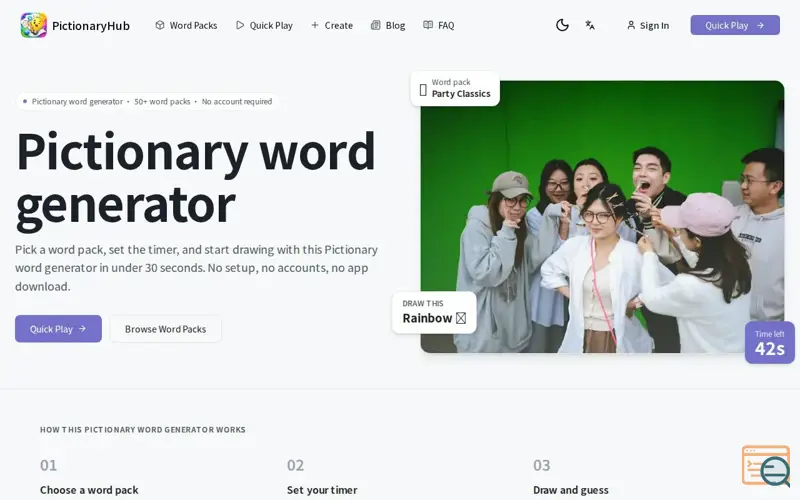Open PictionaryHub home via brand name
This screenshot has width=800, height=500.
point(91,26)
